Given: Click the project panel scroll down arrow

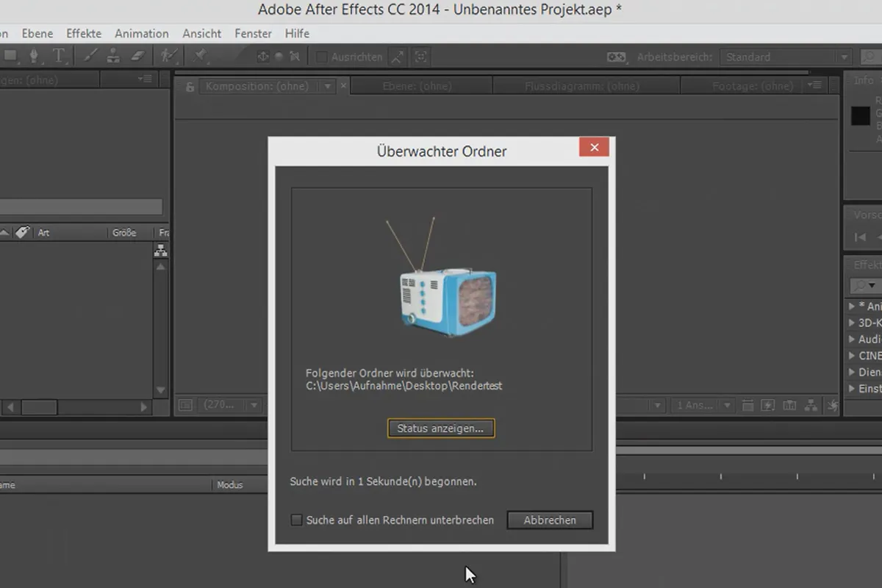Looking at the screenshot, I should click(161, 390).
